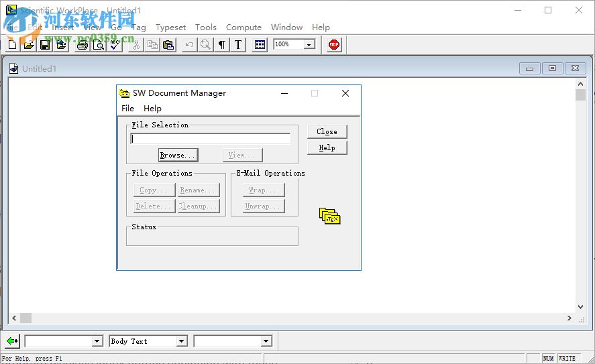The width and height of the screenshot is (595, 364).
Task: Click the red STOP icon
Action: pyautogui.click(x=334, y=45)
